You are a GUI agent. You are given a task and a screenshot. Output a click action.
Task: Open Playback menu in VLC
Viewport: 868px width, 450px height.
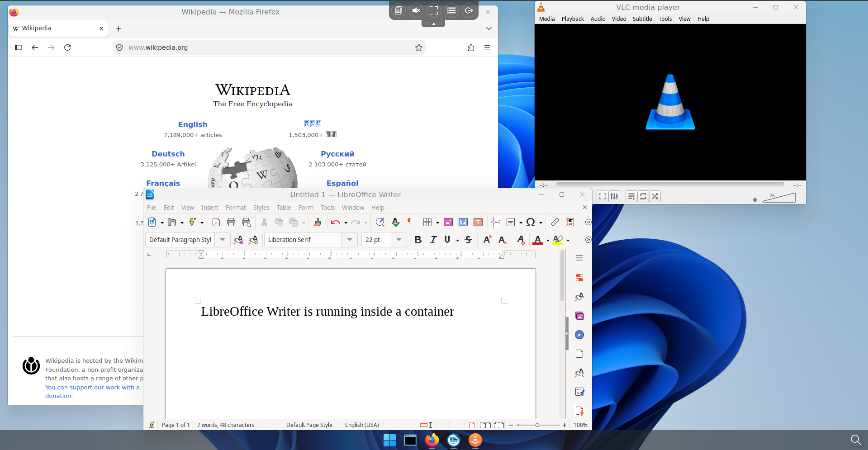point(573,19)
